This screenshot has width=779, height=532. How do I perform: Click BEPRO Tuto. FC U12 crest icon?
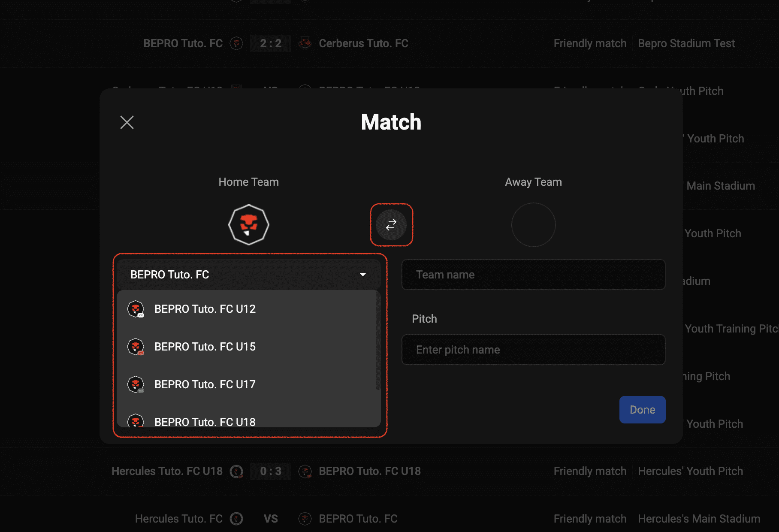click(x=136, y=309)
